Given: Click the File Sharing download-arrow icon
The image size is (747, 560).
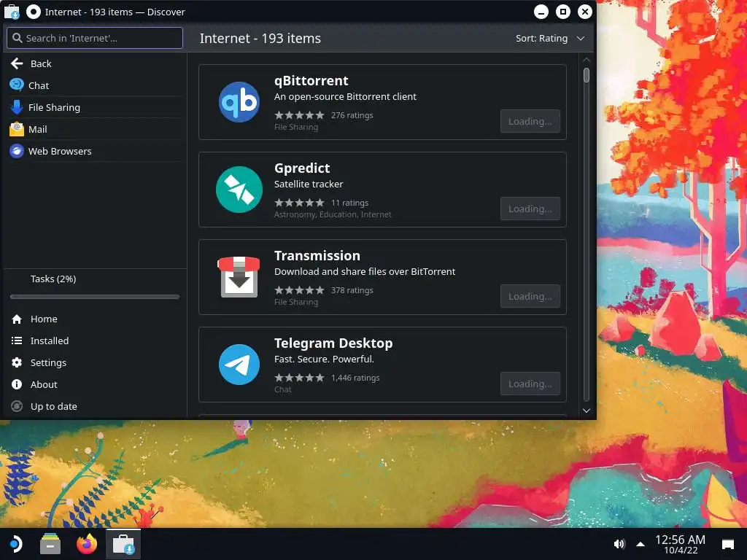Looking at the screenshot, I should click(17, 107).
